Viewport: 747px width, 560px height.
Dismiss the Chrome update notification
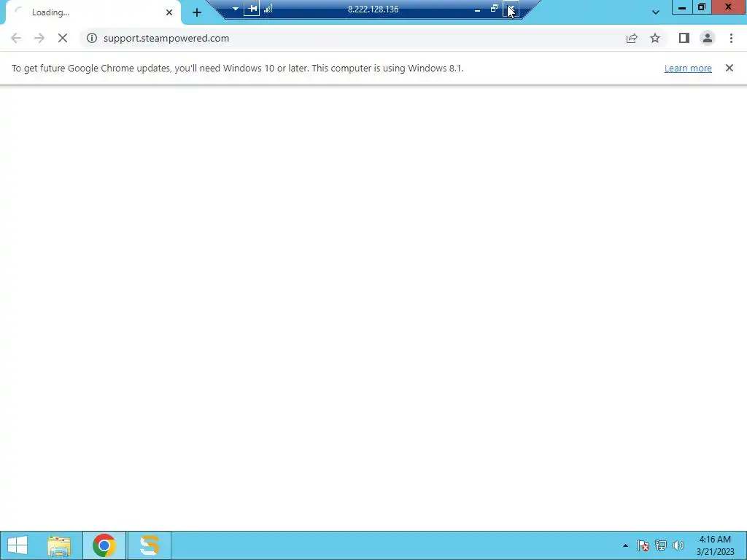(729, 68)
